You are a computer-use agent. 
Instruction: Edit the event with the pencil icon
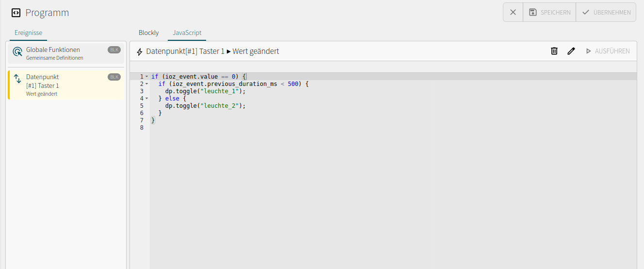click(571, 51)
